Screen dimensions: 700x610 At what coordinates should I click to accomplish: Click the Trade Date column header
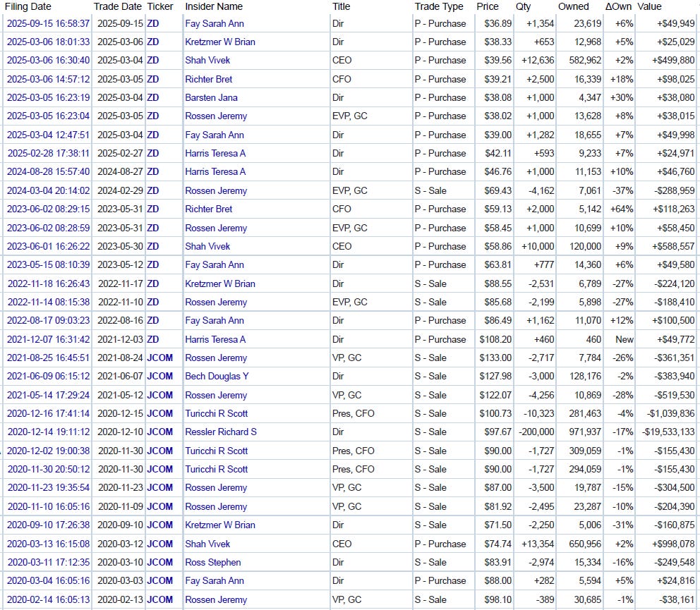point(117,6)
